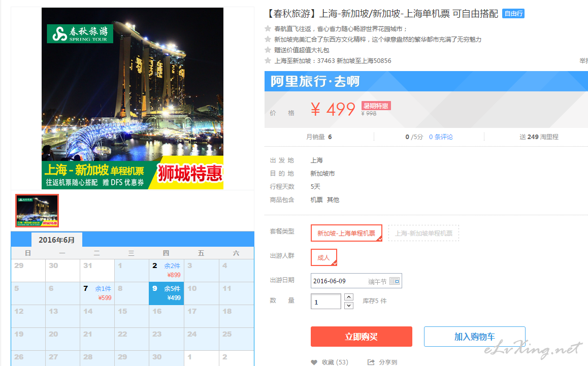This screenshot has width=588, height=366.
Task: Click the quantity input box
Action: point(326,301)
